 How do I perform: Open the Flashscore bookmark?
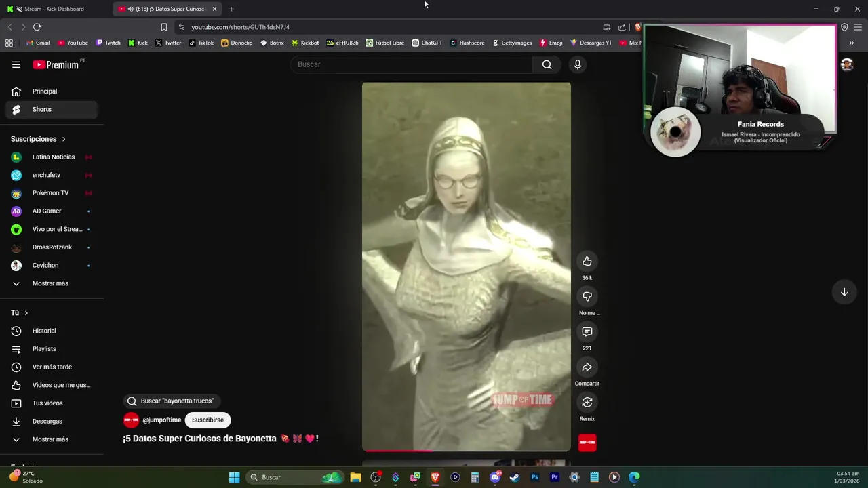[467, 43]
